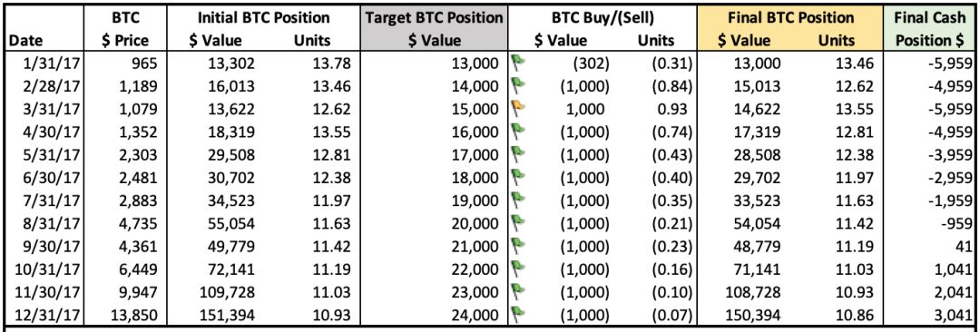The width and height of the screenshot is (980, 332).
Task: Click the green flag in the 2/28/17 row
Action: click(x=517, y=83)
